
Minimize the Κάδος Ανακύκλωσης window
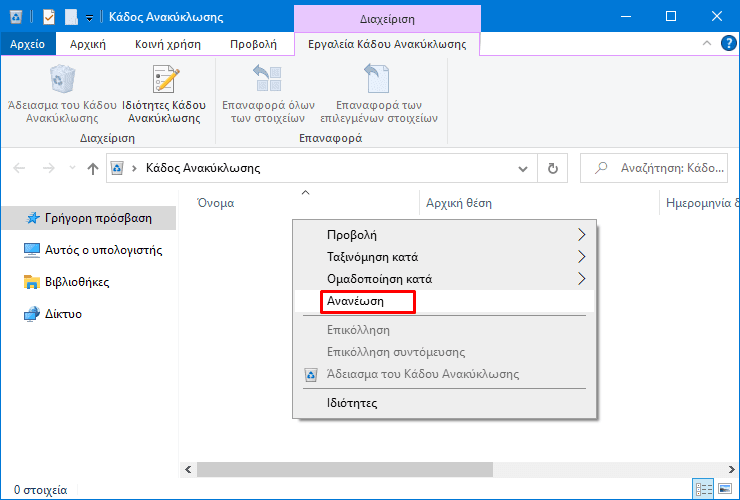[x=626, y=17]
